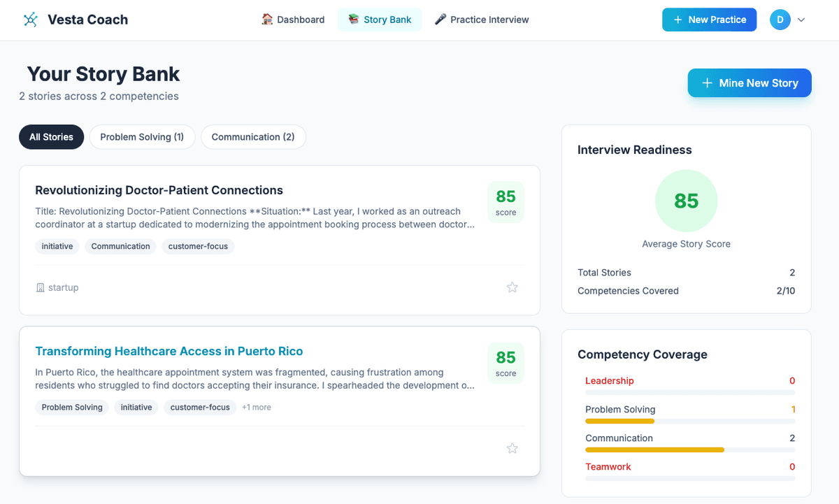Click the New Practice button

(709, 20)
